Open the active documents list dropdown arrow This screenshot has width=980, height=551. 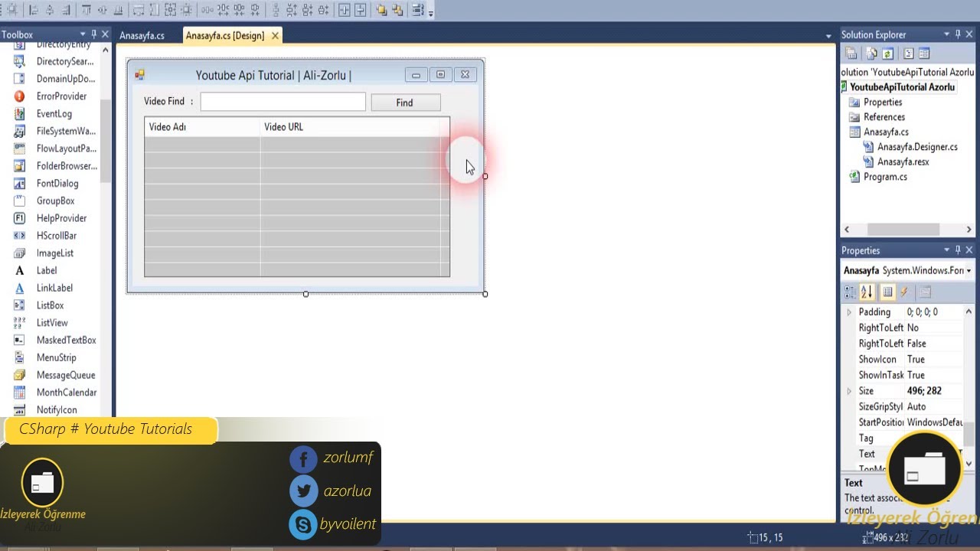[828, 36]
